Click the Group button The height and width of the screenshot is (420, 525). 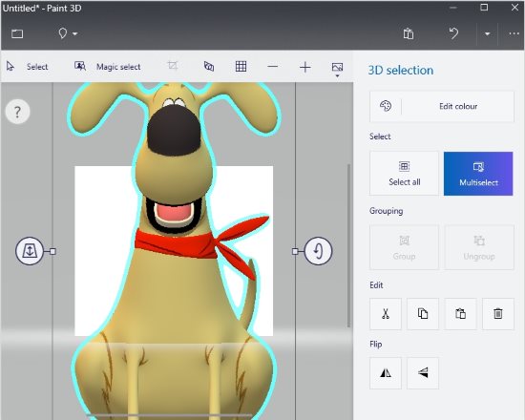point(404,247)
